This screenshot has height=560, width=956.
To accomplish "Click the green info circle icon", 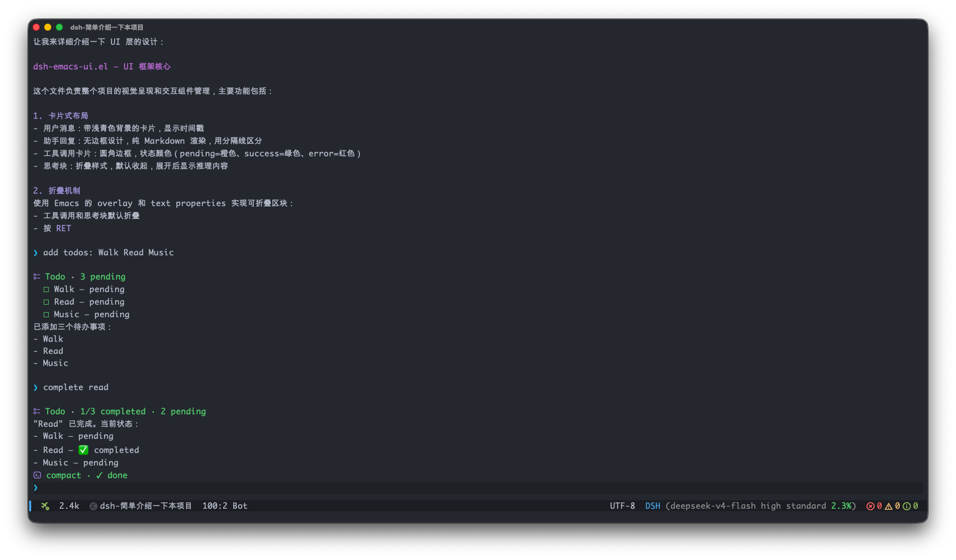I will [x=906, y=506].
